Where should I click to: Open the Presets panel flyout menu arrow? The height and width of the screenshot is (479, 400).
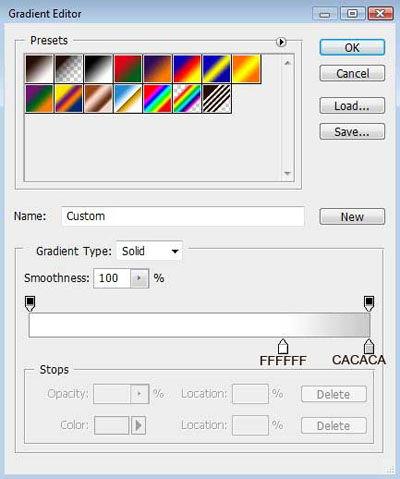[x=281, y=42]
